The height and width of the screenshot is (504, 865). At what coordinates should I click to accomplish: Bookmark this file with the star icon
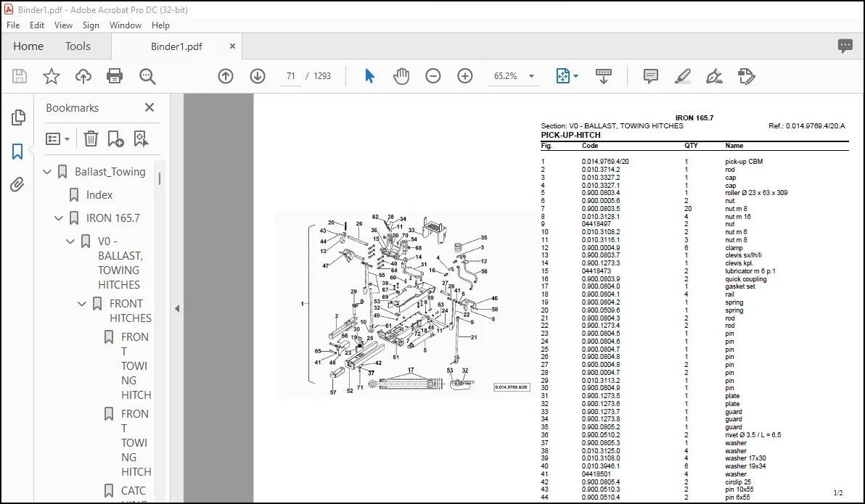pyautogui.click(x=52, y=76)
